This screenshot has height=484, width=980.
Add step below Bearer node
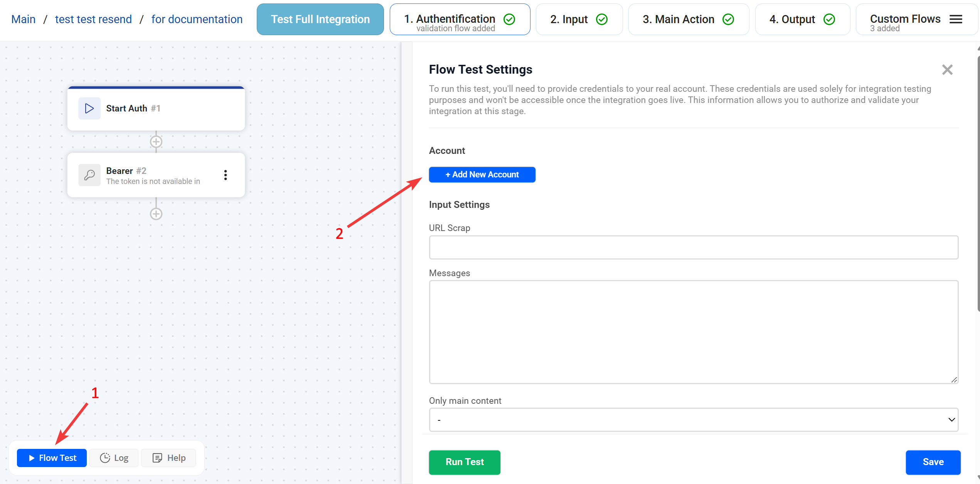pyautogui.click(x=156, y=214)
